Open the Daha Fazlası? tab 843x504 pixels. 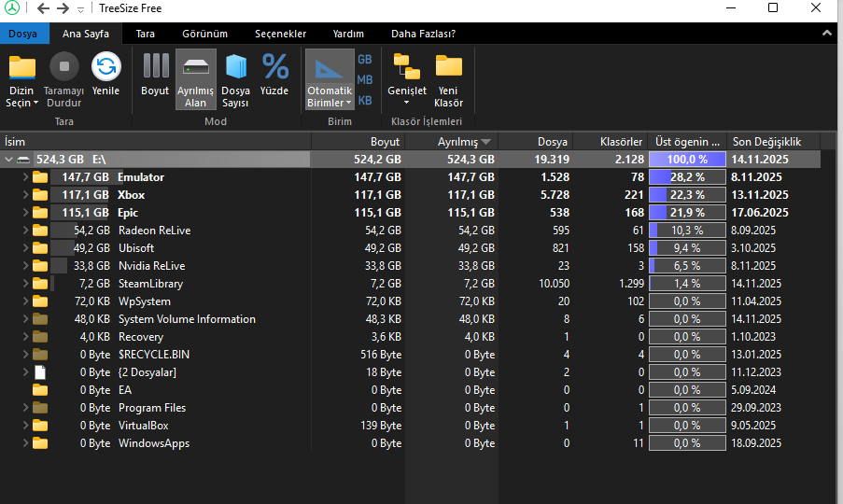point(423,34)
